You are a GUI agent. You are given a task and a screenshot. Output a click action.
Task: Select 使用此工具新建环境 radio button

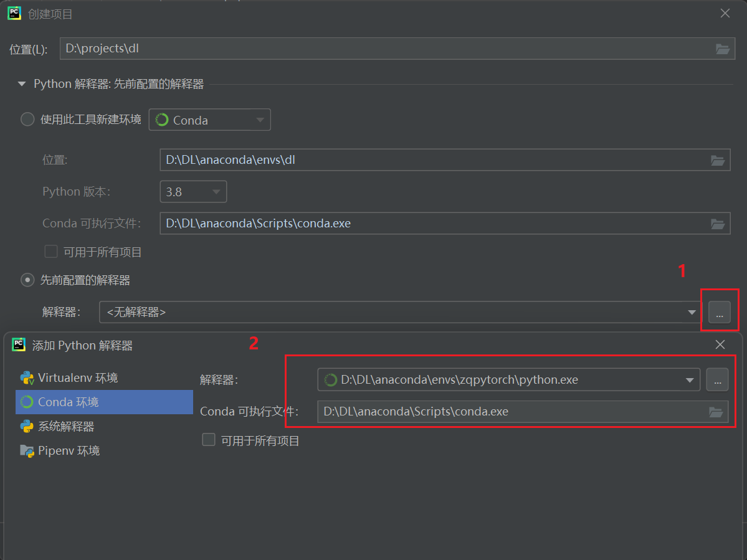click(x=27, y=119)
